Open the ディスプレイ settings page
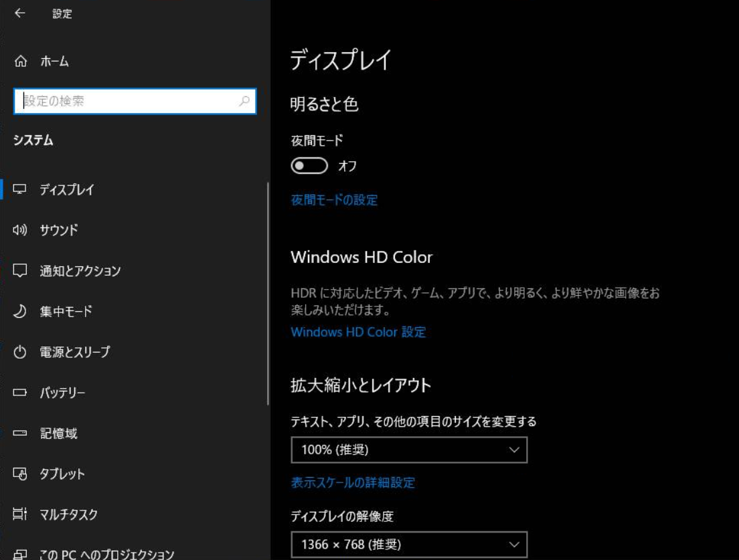The width and height of the screenshot is (739, 560). [x=135, y=189]
